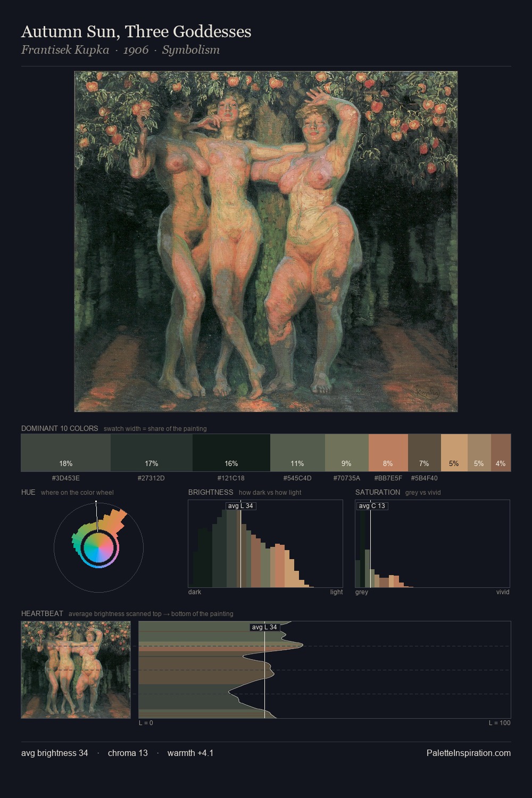The height and width of the screenshot is (798, 532).
Task: Click the 16% swatch #121C18
Action: point(231,453)
